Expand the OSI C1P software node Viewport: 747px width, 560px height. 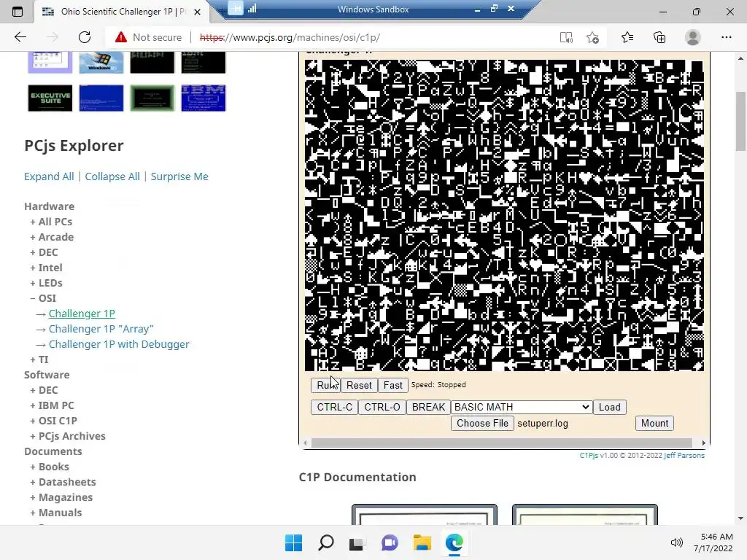coord(53,421)
